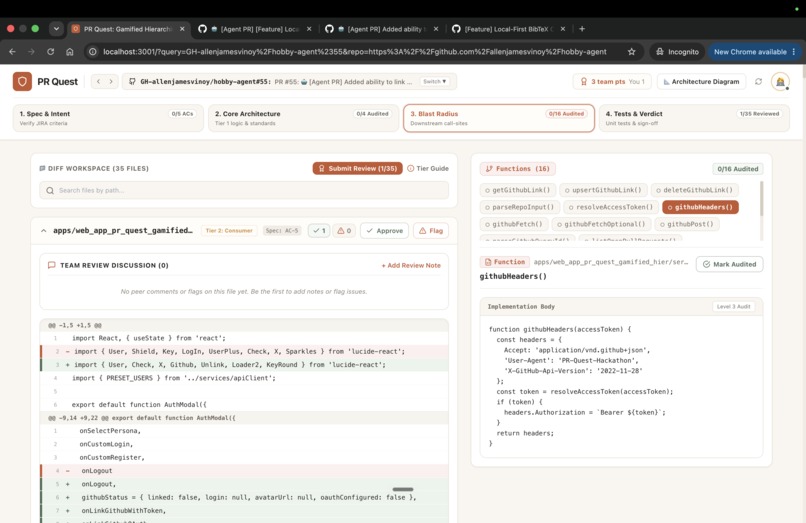Click the Function type badge
This screenshot has width=806, height=523.
coord(504,262)
